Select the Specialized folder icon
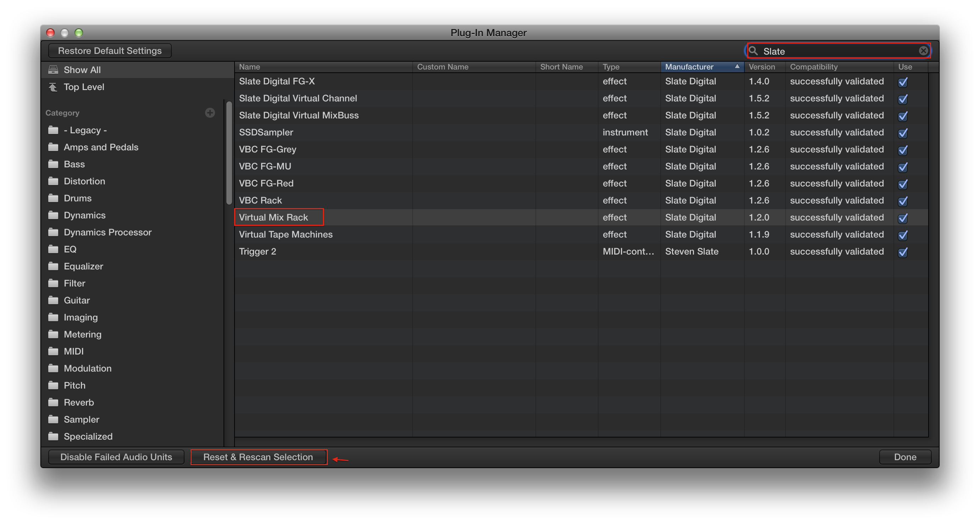This screenshot has width=980, height=524. (x=53, y=436)
